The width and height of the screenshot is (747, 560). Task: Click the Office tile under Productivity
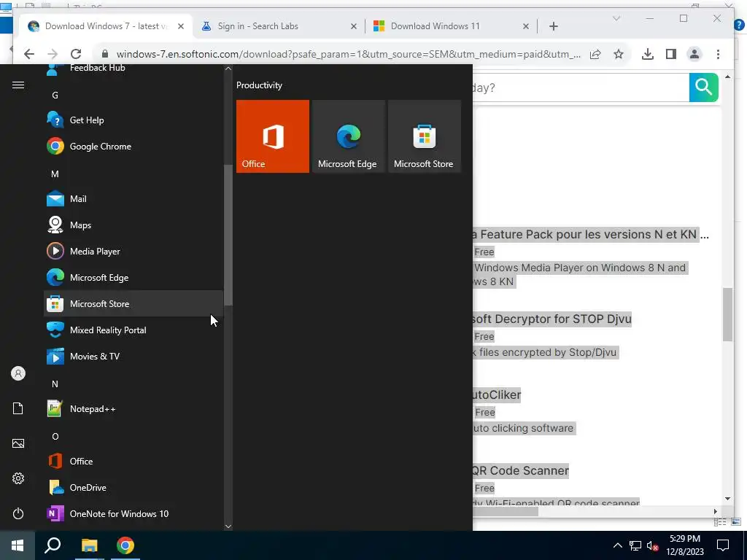tap(273, 136)
